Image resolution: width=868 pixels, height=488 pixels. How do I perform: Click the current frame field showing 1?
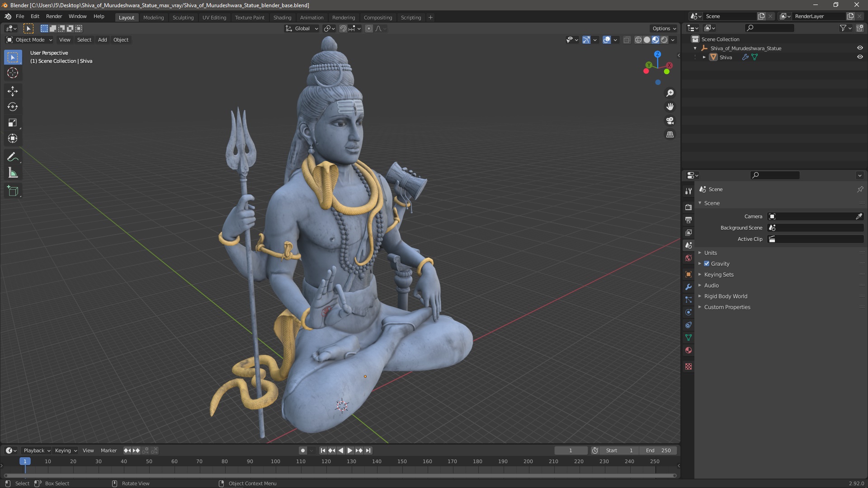(571, 450)
